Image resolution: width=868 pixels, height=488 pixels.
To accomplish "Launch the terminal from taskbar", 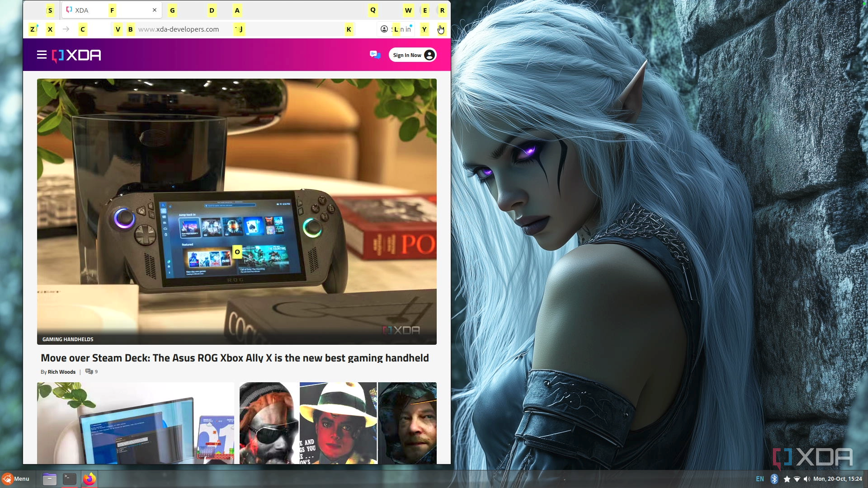I will point(70,479).
